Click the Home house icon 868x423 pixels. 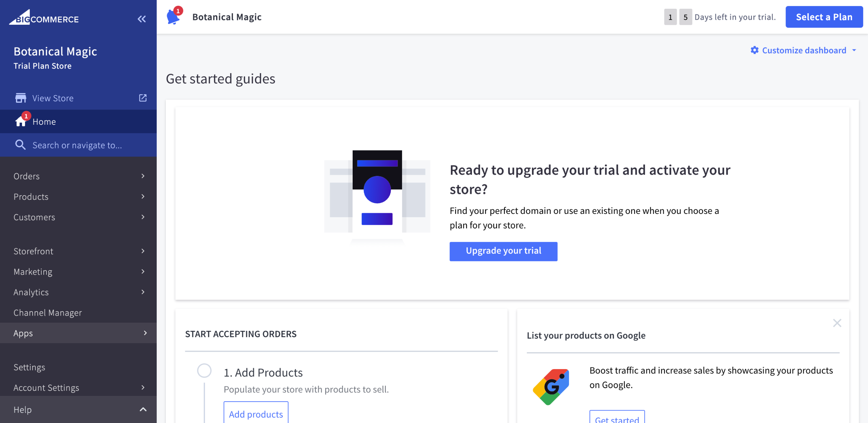21,121
